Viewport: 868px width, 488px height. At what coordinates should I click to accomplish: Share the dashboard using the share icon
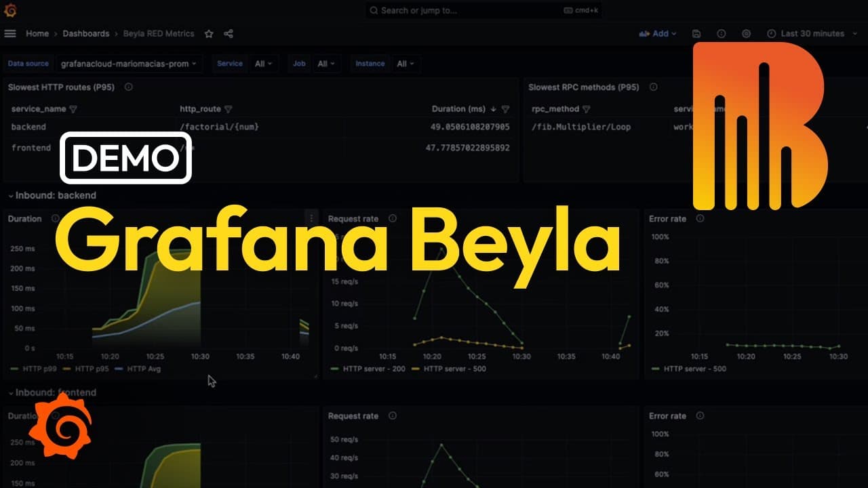tap(229, 34)
